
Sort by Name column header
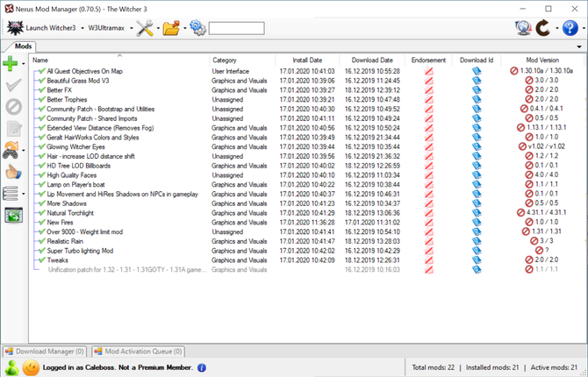pyautogui.click(x=118, y=60)
